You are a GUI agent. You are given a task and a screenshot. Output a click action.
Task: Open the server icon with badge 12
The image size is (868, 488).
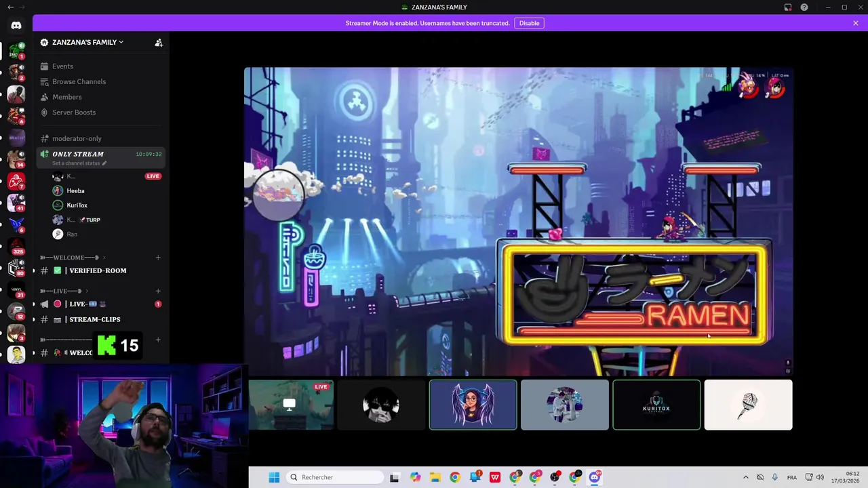click(16, 311)
